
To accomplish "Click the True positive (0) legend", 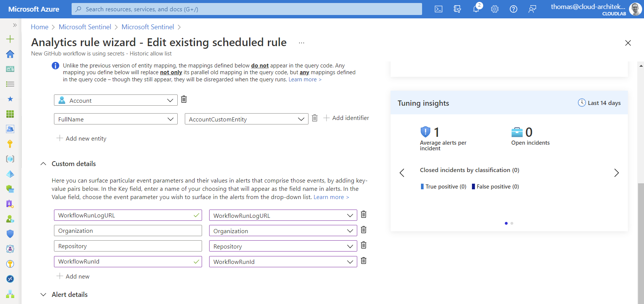I will click(x=443, y=187).
